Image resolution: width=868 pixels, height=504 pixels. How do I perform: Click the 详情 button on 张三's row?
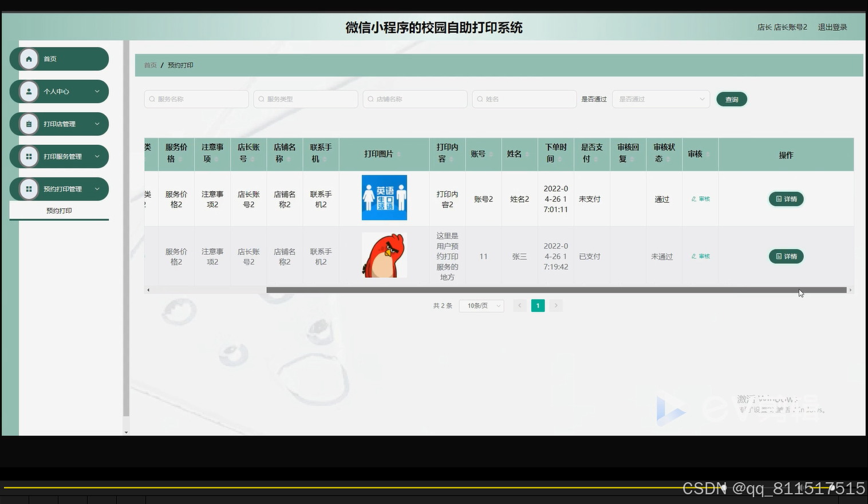tap(786, 256)
